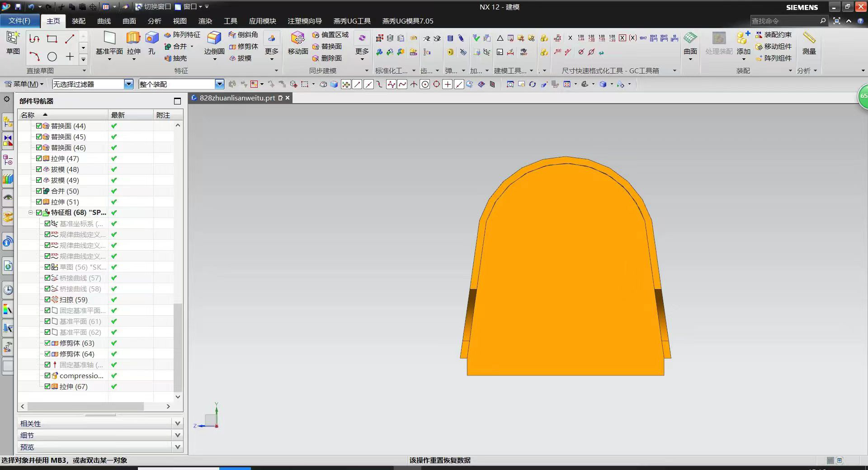Open the 分析 ribbon tab

154,21
